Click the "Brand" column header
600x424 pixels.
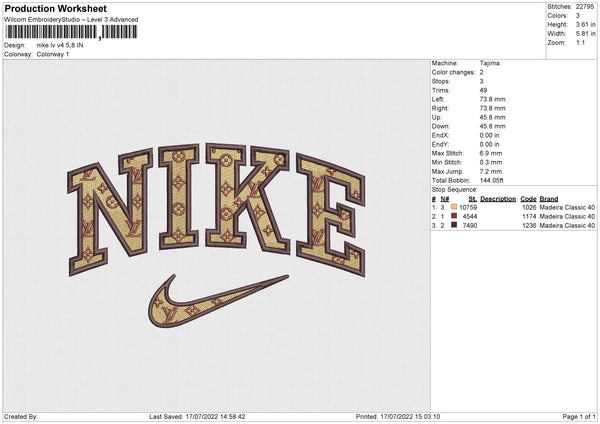549,199
